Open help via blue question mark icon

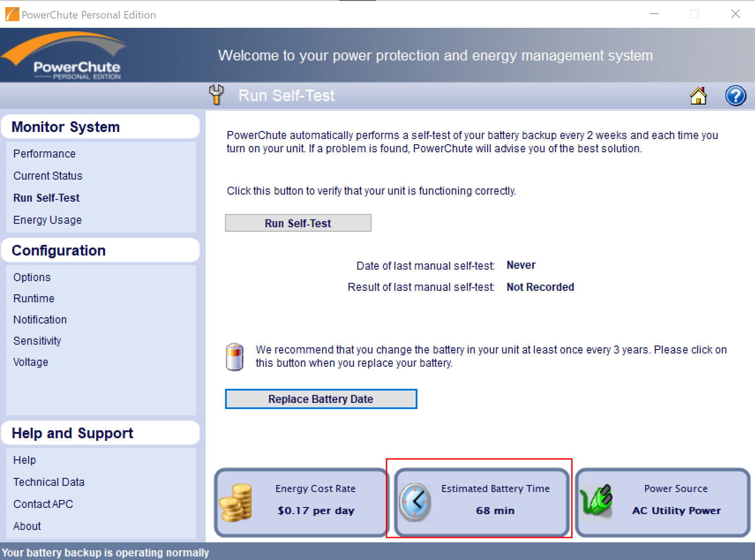pyautogui.click(x=736, y=96)
